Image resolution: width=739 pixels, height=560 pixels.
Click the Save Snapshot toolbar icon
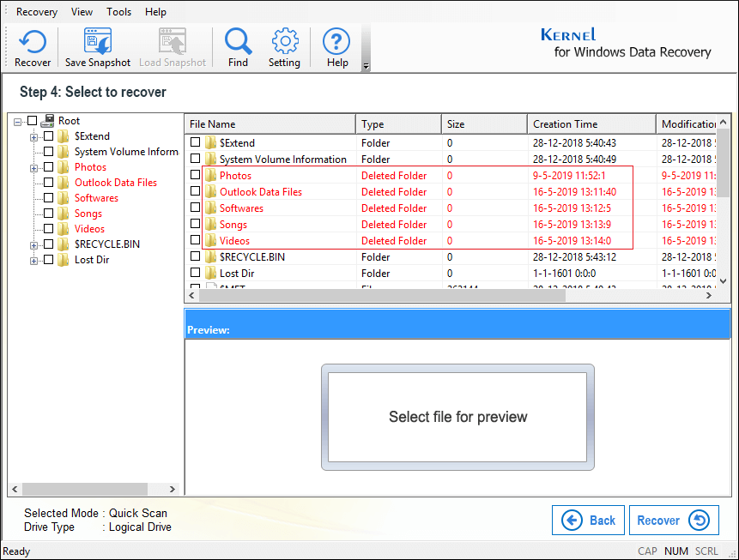click(98, 41)
